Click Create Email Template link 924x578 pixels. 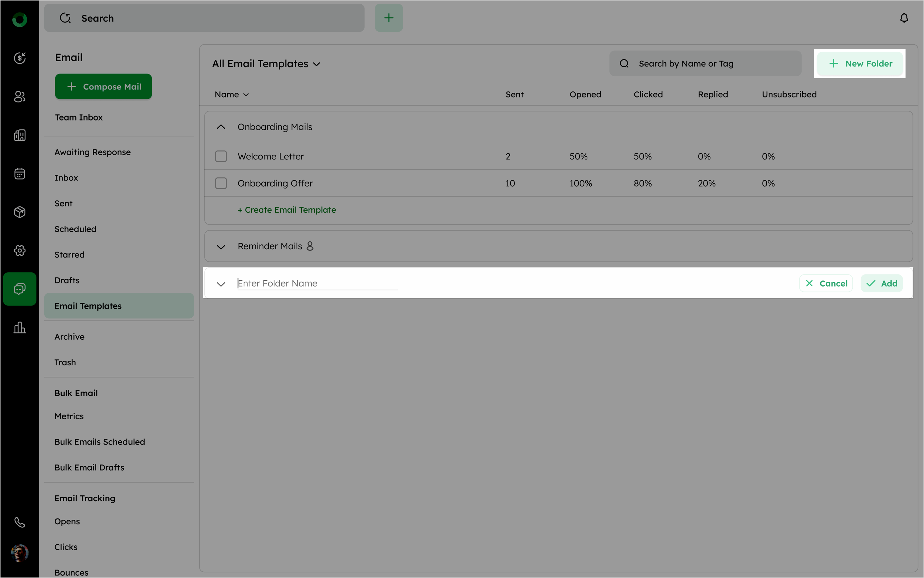coord(287,210)
